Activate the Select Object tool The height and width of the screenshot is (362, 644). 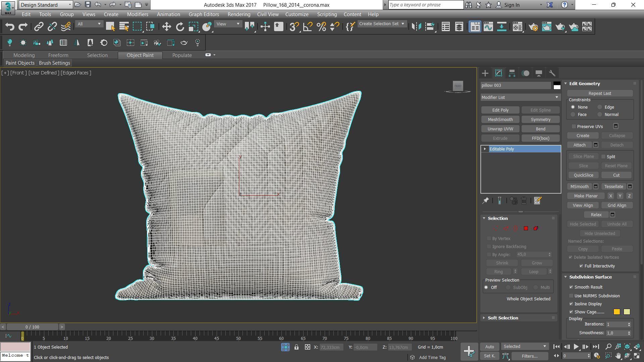point(110,27)
